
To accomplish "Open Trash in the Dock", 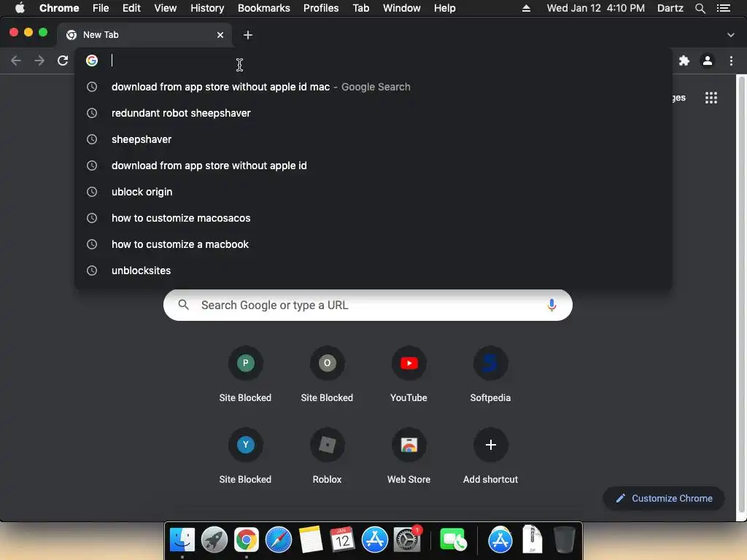I will pos(564,540).
